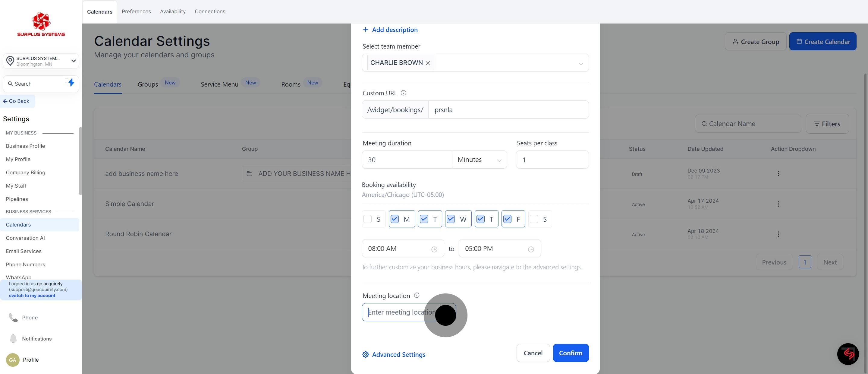Enable Sunday availability checkbox
Image resolution: width=868 pixels, height=374 pixels.
coord(368,219)
